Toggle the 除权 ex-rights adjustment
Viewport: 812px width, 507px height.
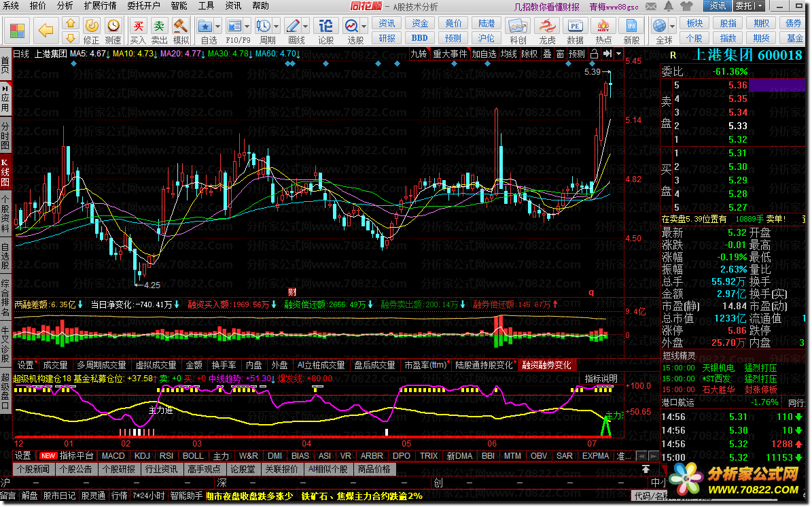529,54
